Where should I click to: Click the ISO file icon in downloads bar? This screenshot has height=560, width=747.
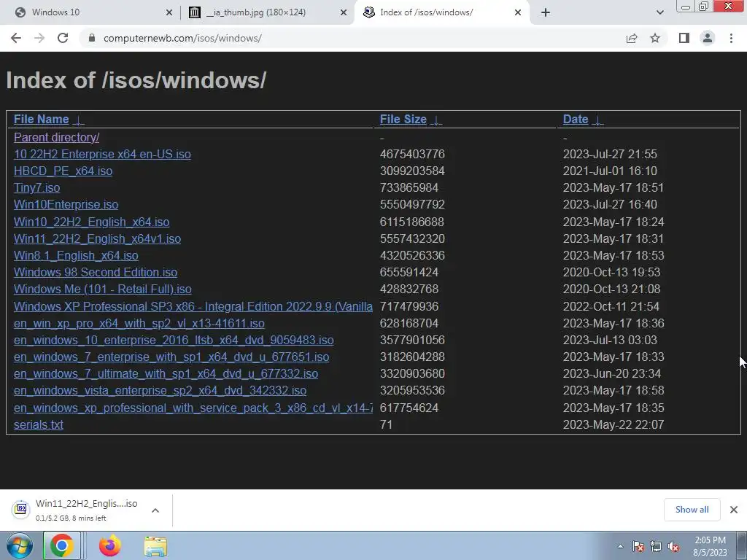(21, 509)
